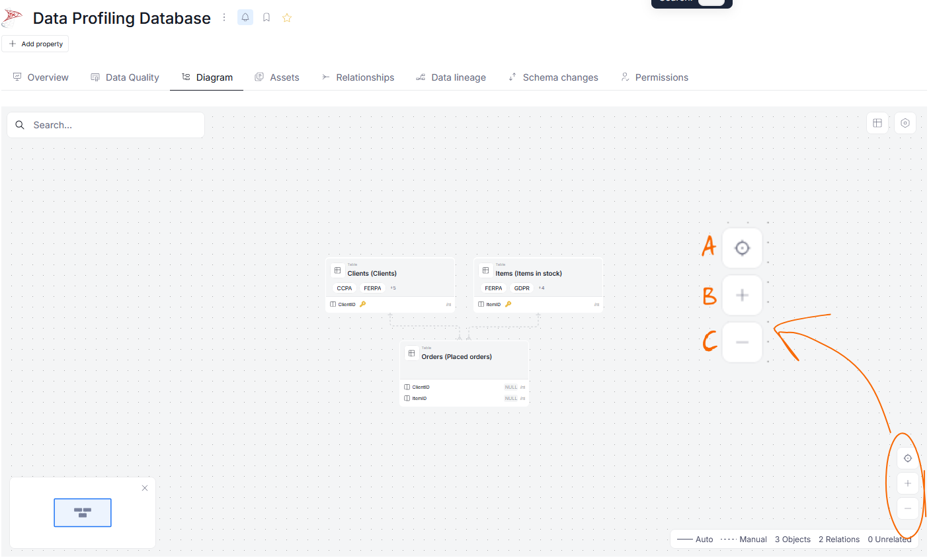This screenshot has width=933, height=560.
Task: Select the Diagram tab
Action: tap(207, 77)
